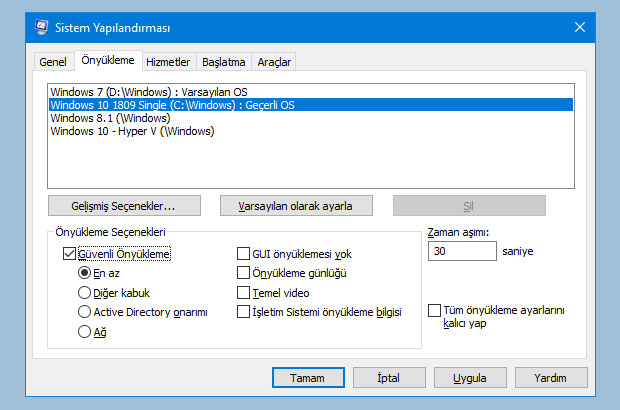
Task: Click the İptal button
Action: pyautogui.click(x=389, y=378)
